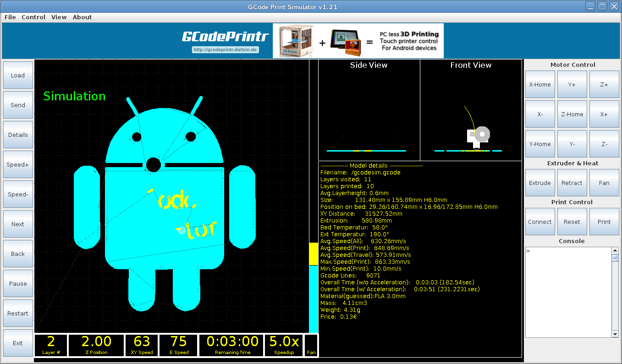This screenshot has height=364, width=622.
Task: Decrease simulation with Speed- button
Action: click(18, 194)
